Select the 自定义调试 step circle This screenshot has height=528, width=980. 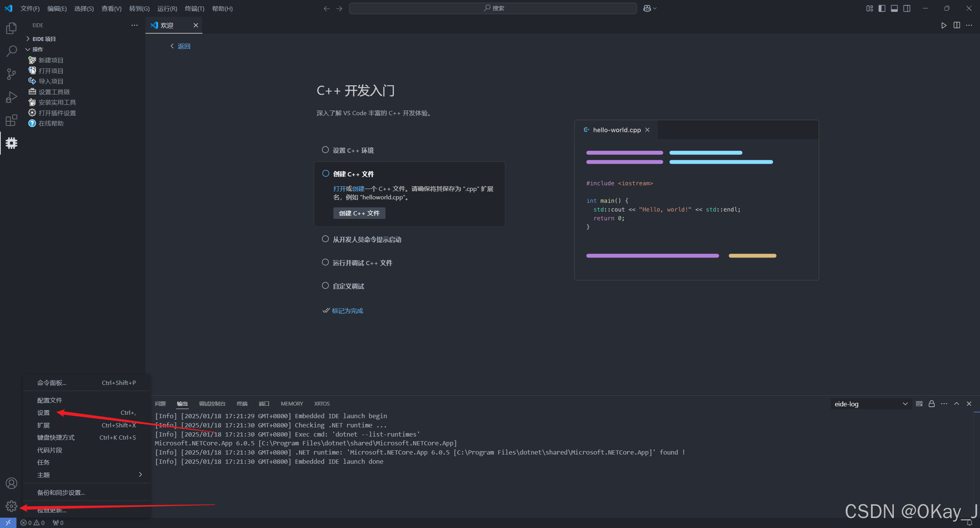325,286
